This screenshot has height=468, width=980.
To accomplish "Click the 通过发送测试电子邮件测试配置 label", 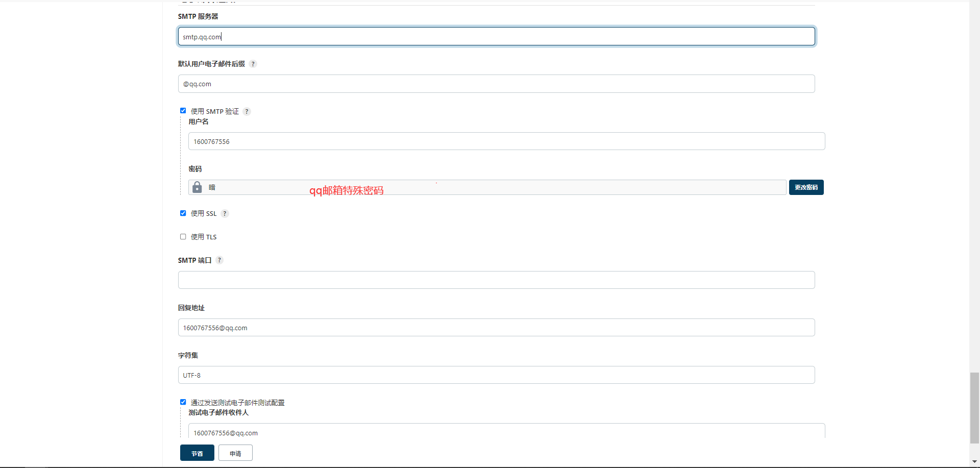I will click(238, 403).
